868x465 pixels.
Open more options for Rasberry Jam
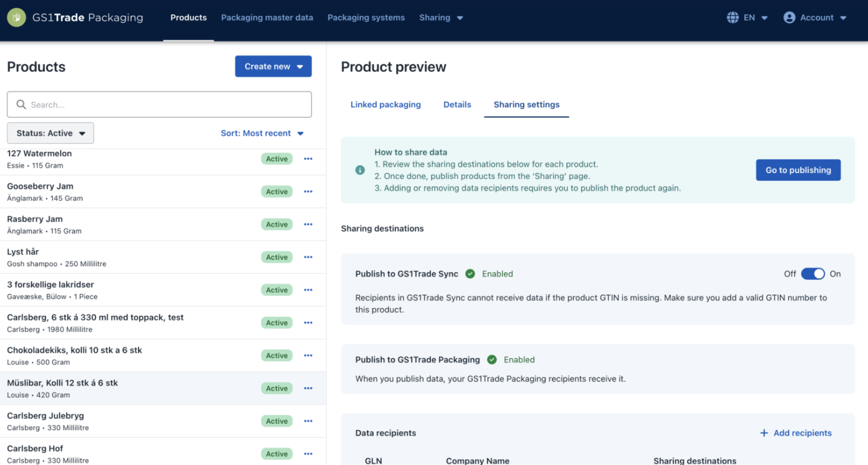308,225
